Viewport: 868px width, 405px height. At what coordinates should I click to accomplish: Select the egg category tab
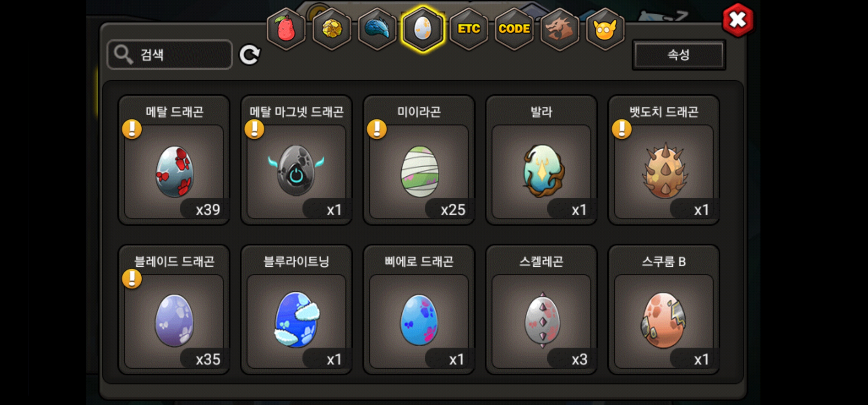tap(422, 29)
